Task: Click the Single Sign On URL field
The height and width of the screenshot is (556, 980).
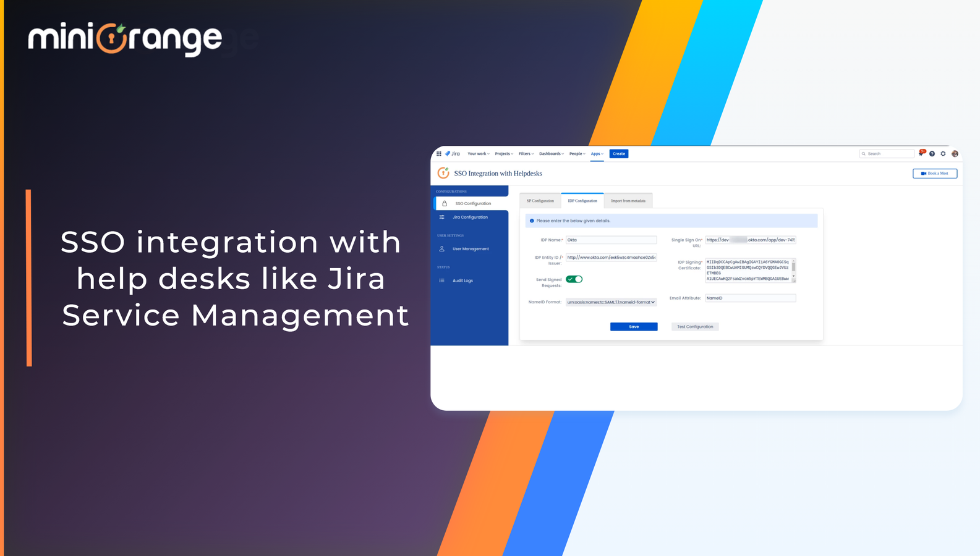Action: (x=750, y=240)
